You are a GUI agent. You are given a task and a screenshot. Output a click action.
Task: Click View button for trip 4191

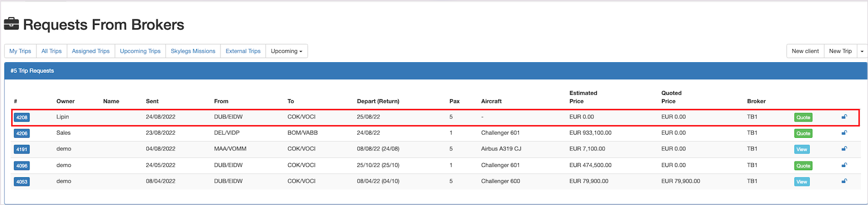coord(802,149)
